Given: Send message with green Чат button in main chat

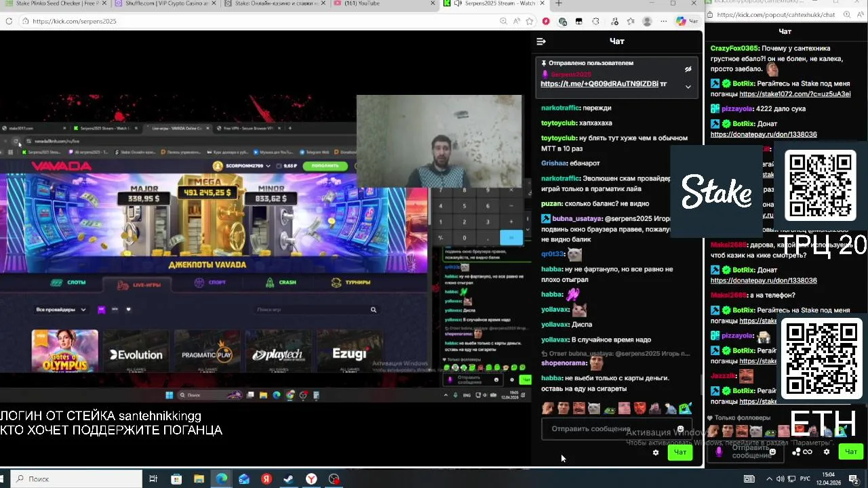Looking at the screenshot, I should tap(680, 452).
